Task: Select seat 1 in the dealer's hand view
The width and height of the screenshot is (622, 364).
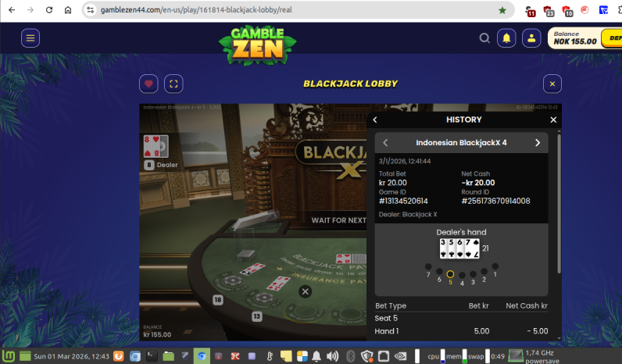Action: pos(495,266)
